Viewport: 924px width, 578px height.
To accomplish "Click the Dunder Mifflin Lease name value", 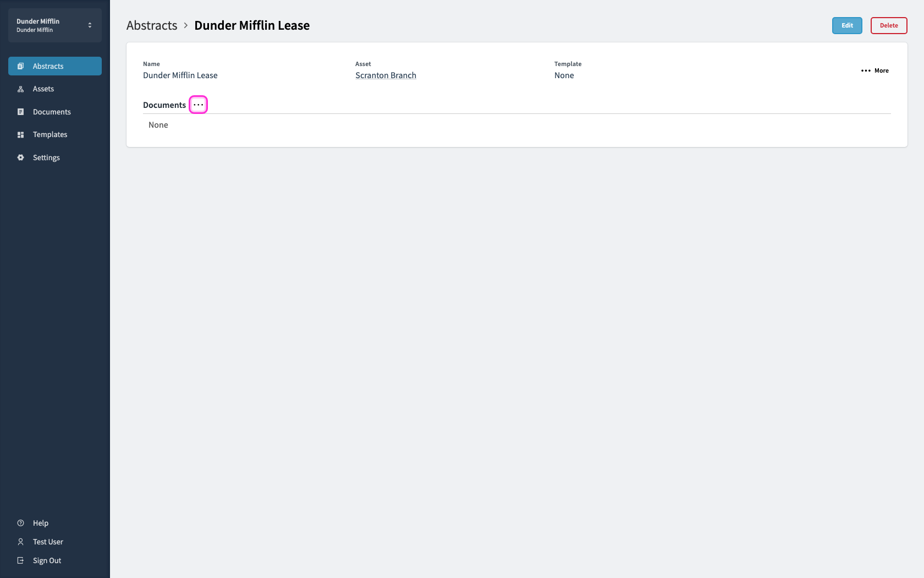I will pyautogui.click(x=180, y=75).
